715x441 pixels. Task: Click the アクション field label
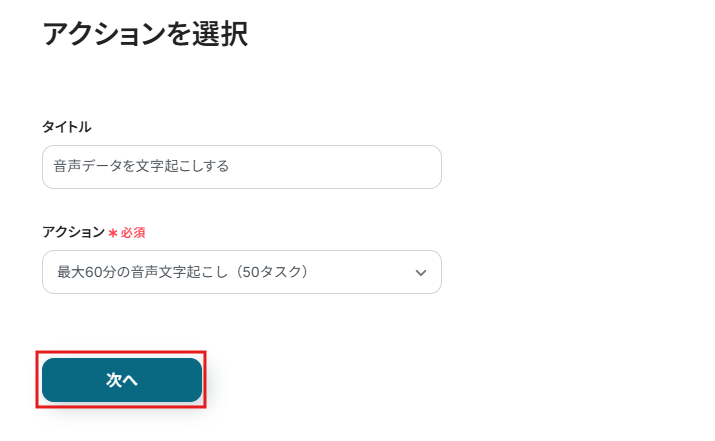(x=72, y=232)
